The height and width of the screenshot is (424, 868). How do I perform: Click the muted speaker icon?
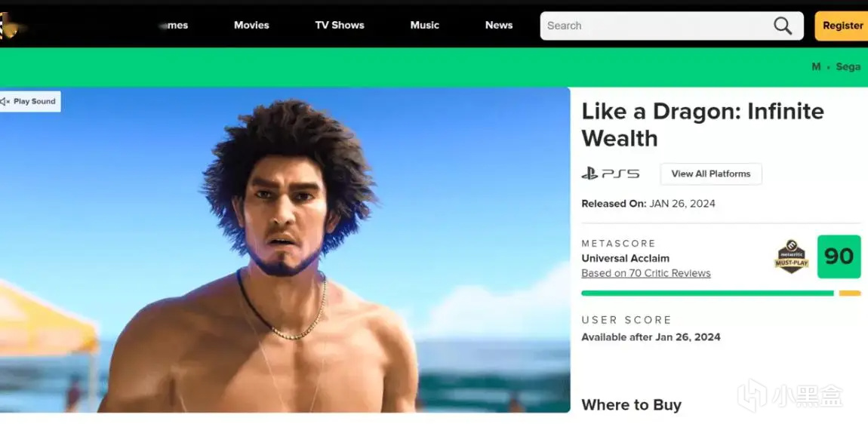coord(5,101)
